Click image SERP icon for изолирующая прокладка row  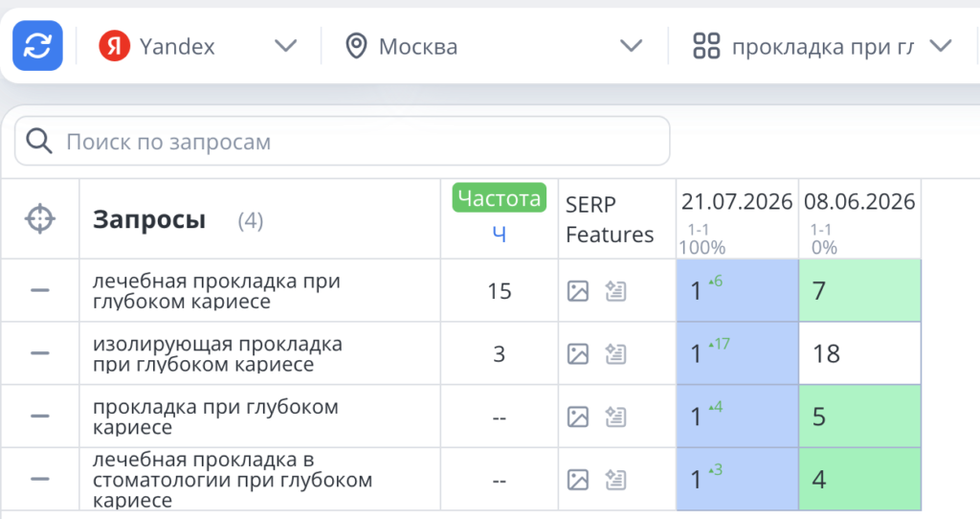577,354
